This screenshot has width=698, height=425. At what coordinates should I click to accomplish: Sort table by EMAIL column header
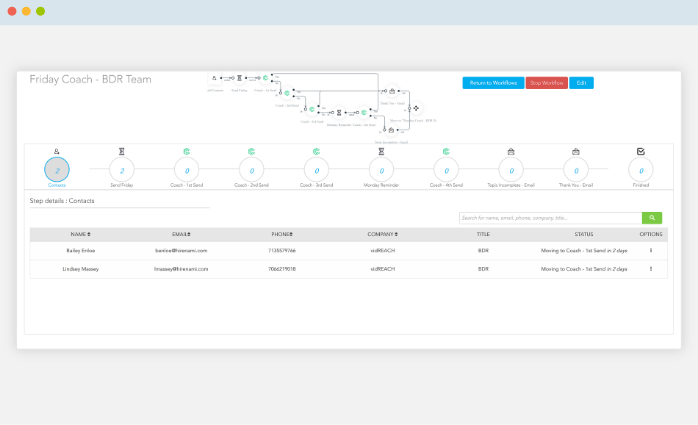pos(181,234)
